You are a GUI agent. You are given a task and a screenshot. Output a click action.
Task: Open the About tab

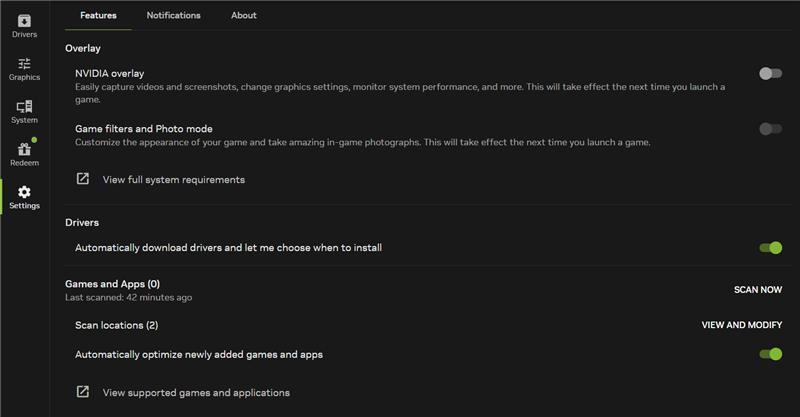[243, 15]
